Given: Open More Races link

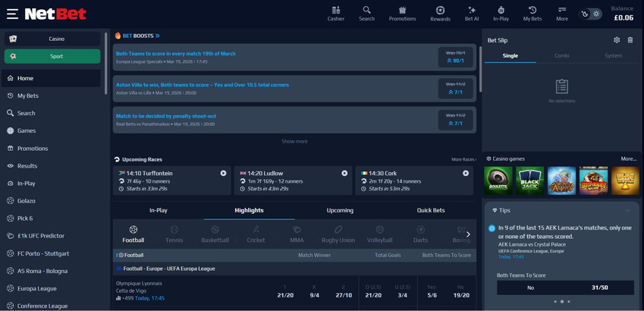Looking at the screenshot, I should (x=463, y=159).
